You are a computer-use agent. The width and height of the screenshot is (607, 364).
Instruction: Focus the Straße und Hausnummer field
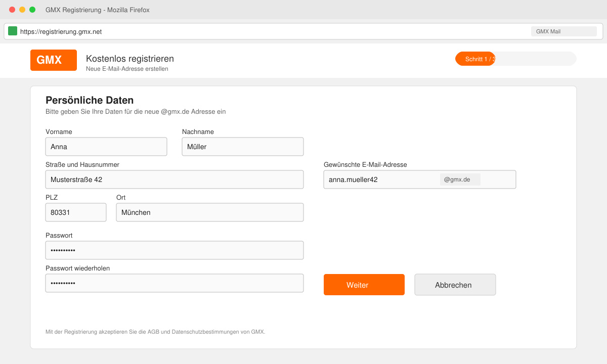tap(175, 179)
